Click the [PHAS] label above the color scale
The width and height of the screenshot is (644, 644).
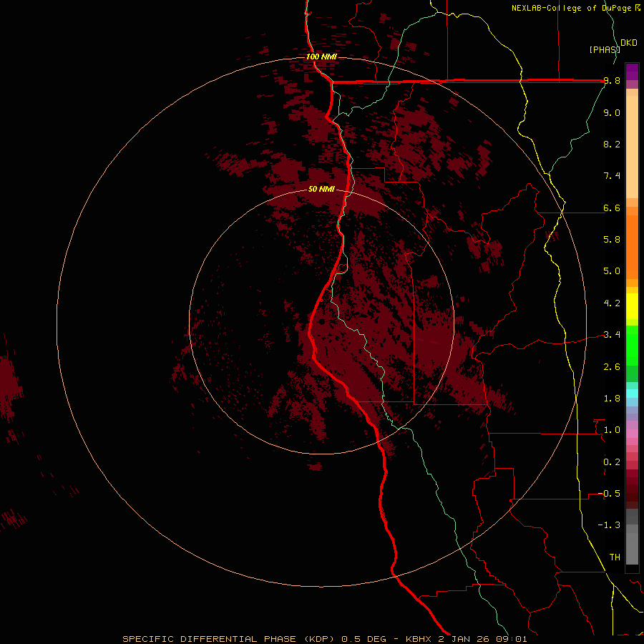(x=605, y=49)
